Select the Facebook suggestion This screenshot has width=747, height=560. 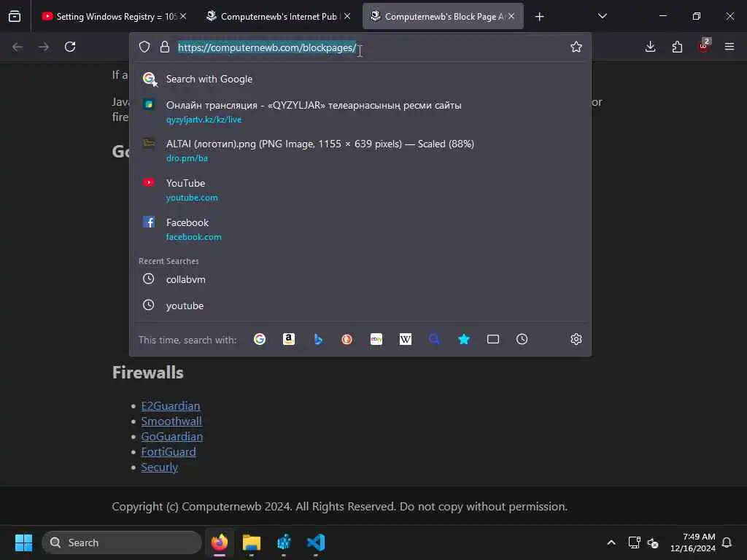point(360,230)
